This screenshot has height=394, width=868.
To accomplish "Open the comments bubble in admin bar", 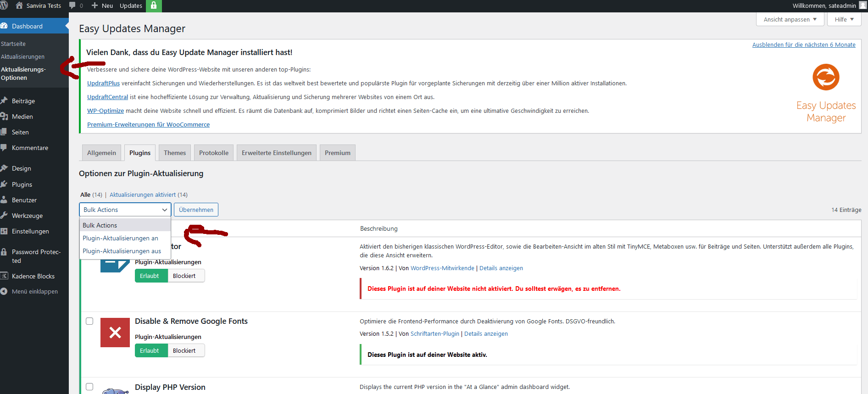I will tap(72, 6).
